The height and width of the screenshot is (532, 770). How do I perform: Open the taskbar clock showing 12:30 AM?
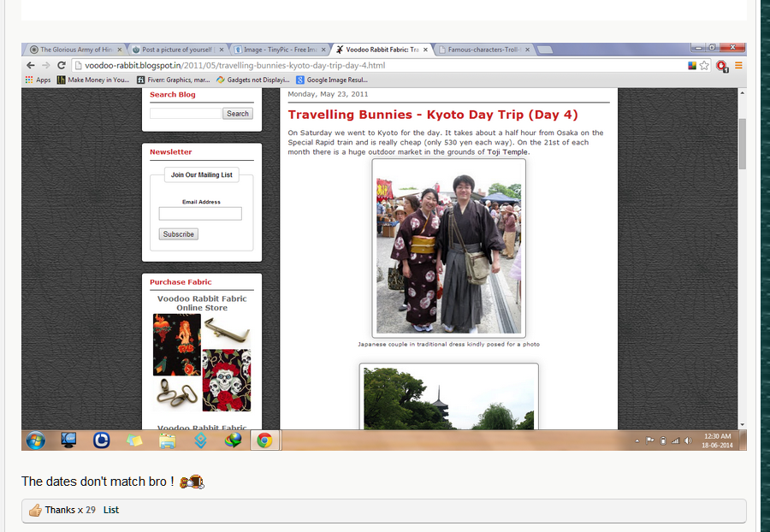(x=717, y=440)
